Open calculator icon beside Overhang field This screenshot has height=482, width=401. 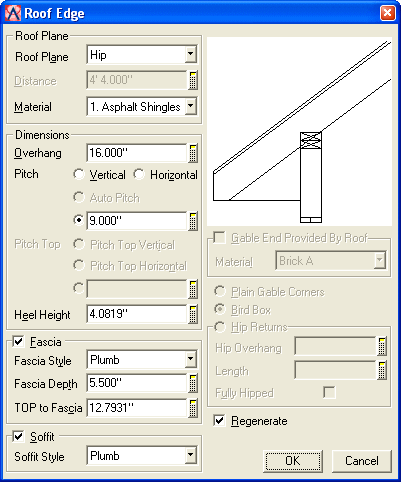193,153
